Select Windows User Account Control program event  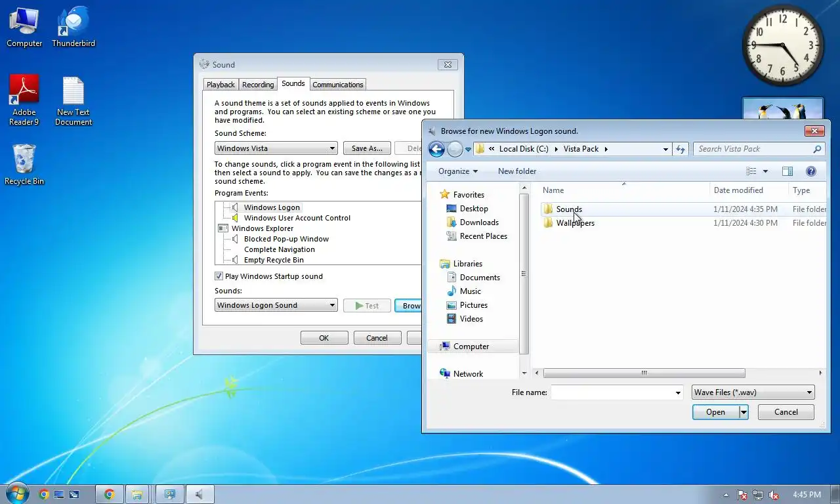click(297, 218)
